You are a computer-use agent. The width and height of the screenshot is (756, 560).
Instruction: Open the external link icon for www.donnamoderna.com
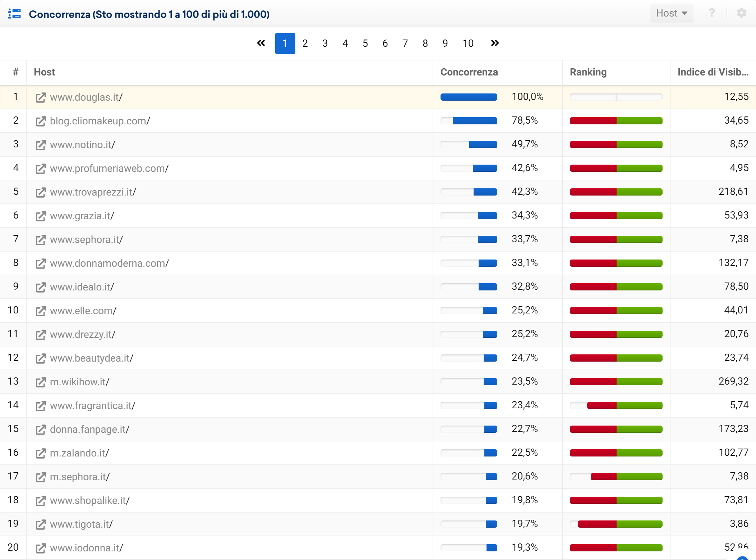pos(41,263)
